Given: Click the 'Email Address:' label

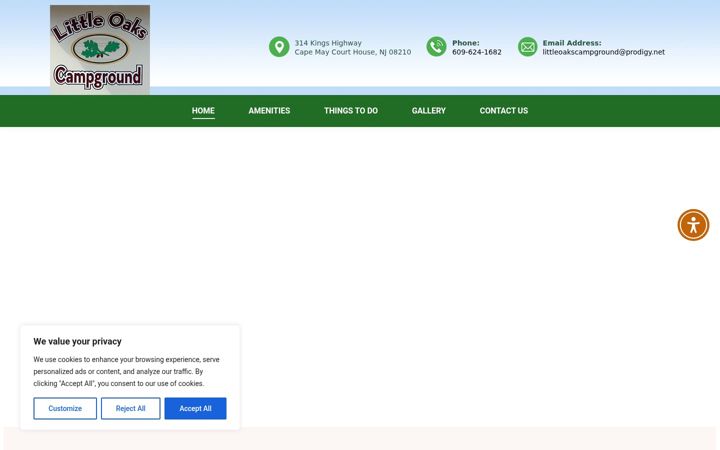Looking at the screenshot, I should tap(572, 43).
